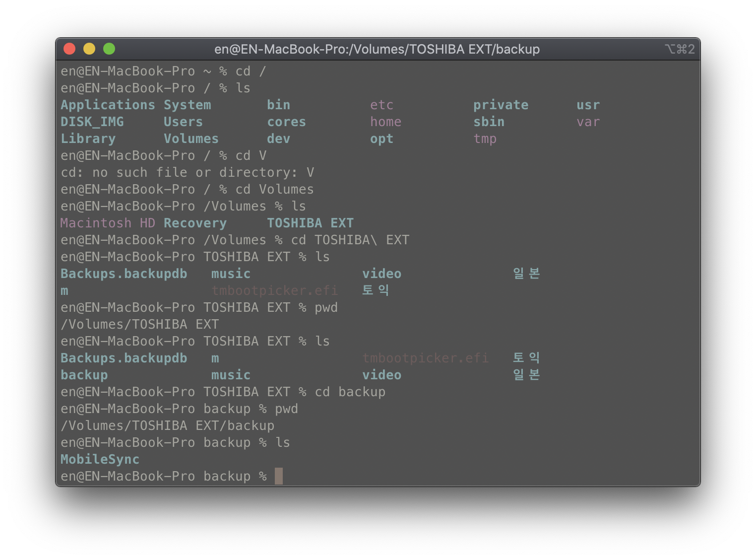Viewport: 756px width, 560px height.
Task: Click the 'Applications' directory name
Action: pyautogui.click(x=108, y=105)
